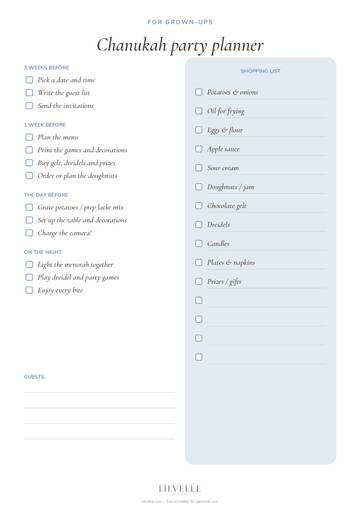
Task: Check 'Prizes / gifts' shopping checkbox
Action: click(x=199, y=282)
